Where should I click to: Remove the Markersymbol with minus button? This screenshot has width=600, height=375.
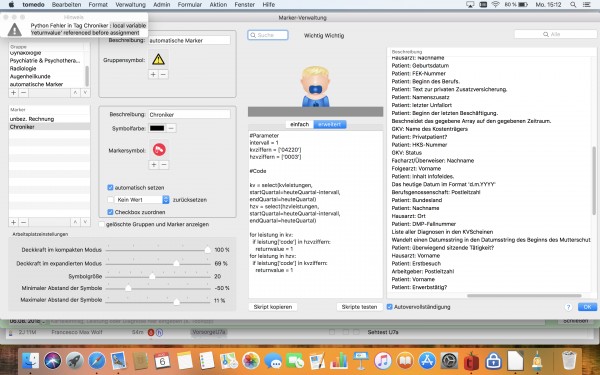[164, 165]
